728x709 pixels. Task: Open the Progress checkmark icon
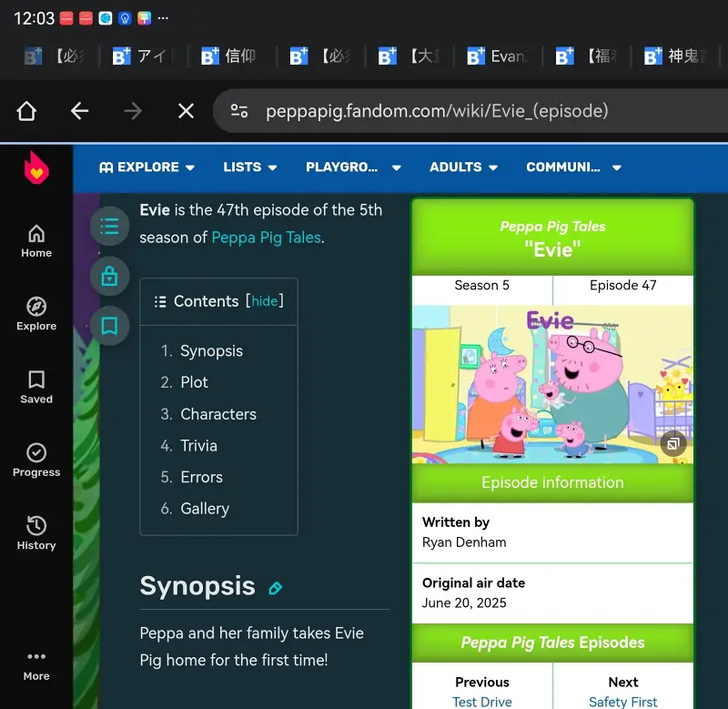pos(36,460)
